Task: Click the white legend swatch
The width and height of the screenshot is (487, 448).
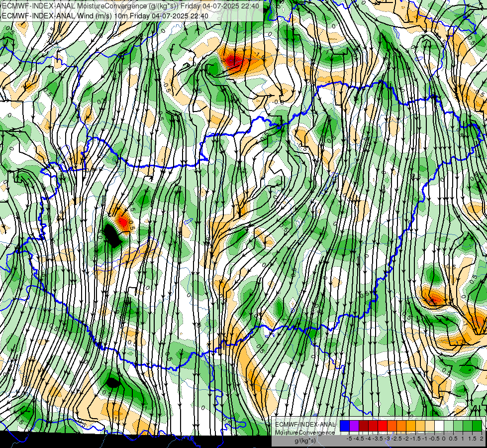Action: [x=439, y=426]
